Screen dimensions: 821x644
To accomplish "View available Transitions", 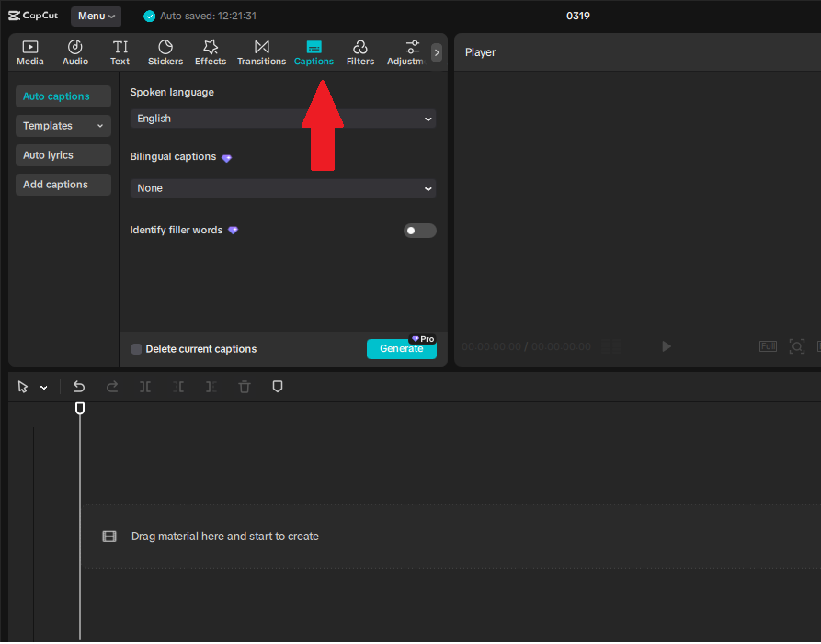I will (261, 51).
